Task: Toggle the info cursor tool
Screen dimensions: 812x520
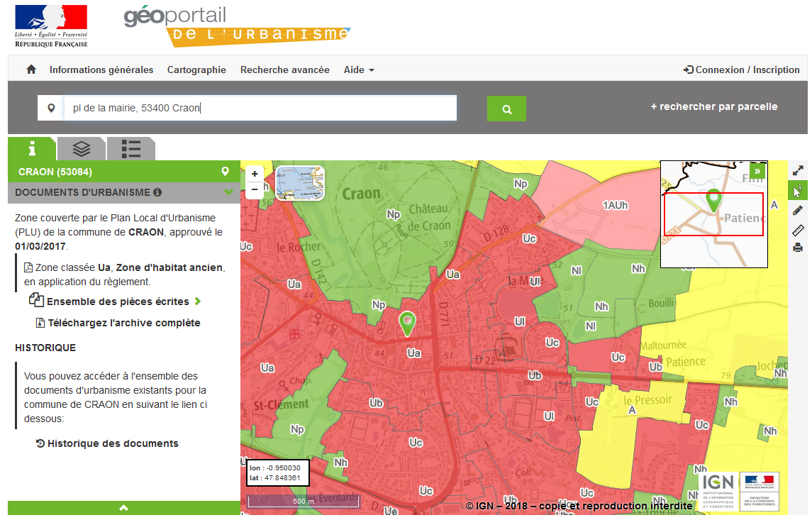Action: pos(798,190)
